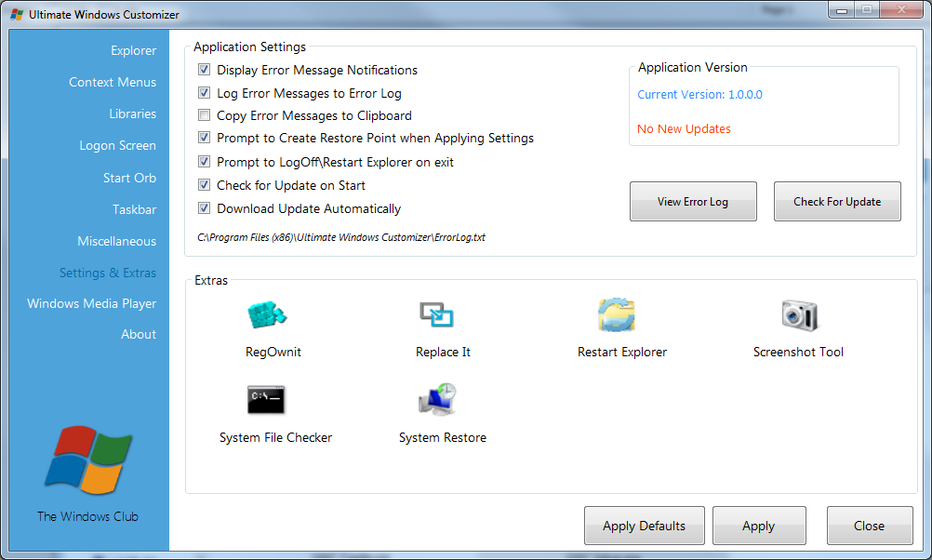Viewport: 932px width, 560px height.
Task: Click the Screenshot Tool label
Action: point(798,352)
